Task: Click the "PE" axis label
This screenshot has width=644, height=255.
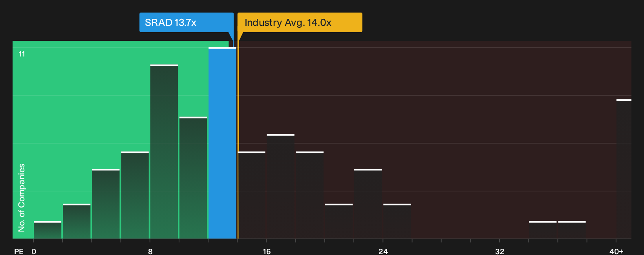Action: point(19,251)
